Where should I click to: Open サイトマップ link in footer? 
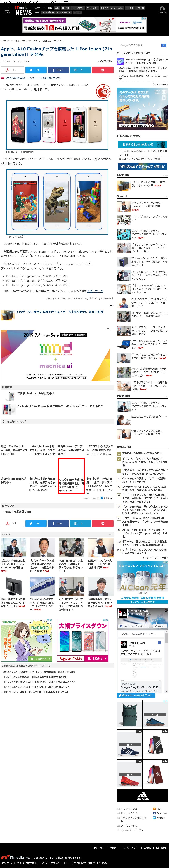[99, 847]
